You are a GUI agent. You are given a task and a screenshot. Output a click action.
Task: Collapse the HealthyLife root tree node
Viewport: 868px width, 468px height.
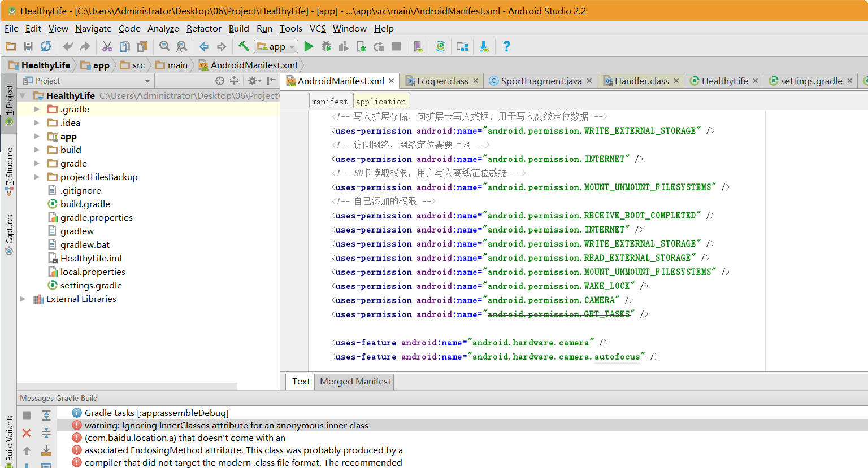(x=23, y=95)
